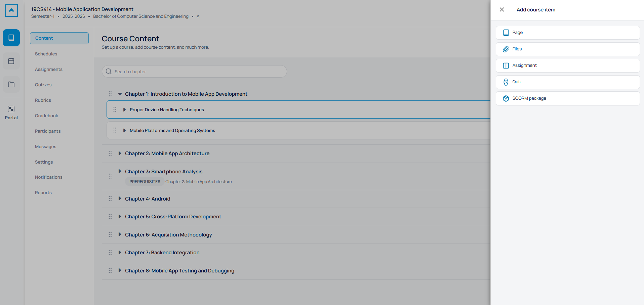The height and width of the screenshot is (305, 644).
Task: Open the Chapter 2 prerequisite link
Action: [198, 181]
